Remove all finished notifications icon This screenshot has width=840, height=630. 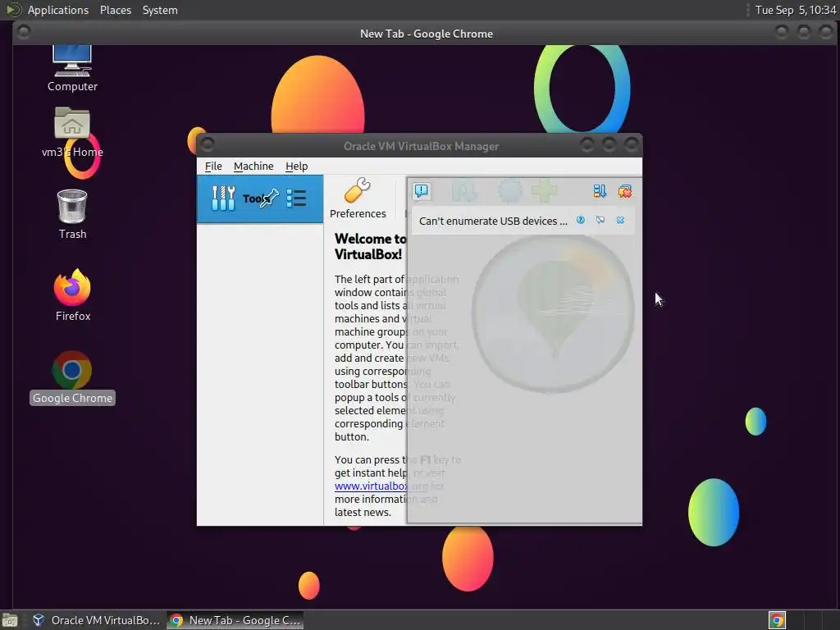(624, 191)
